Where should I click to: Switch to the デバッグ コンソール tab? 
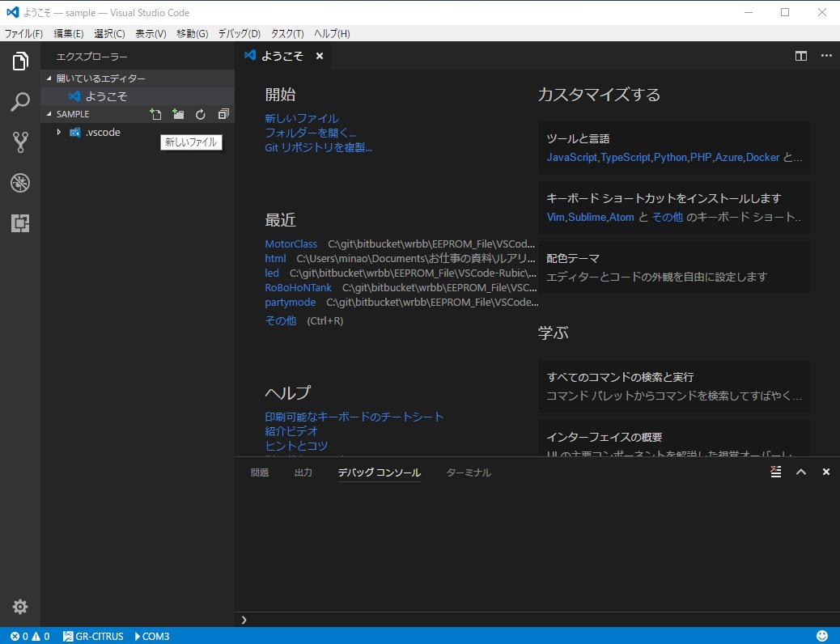(x=380, y=472)
